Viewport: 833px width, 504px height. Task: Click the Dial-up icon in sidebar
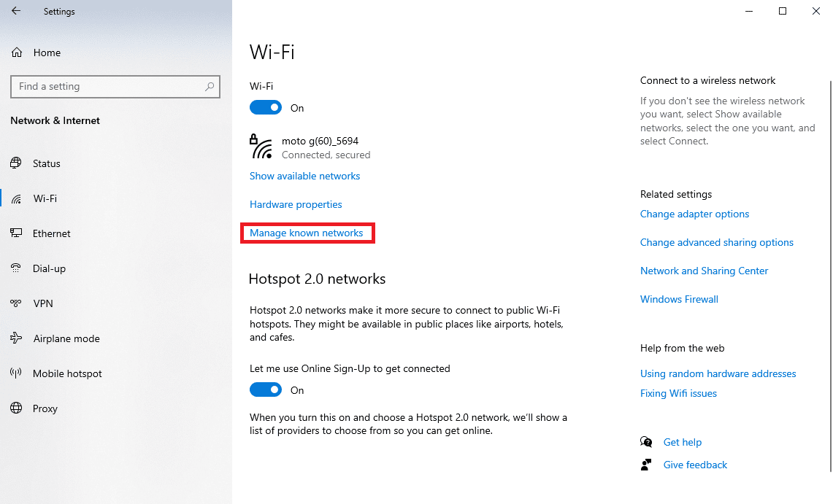point(17,268)
